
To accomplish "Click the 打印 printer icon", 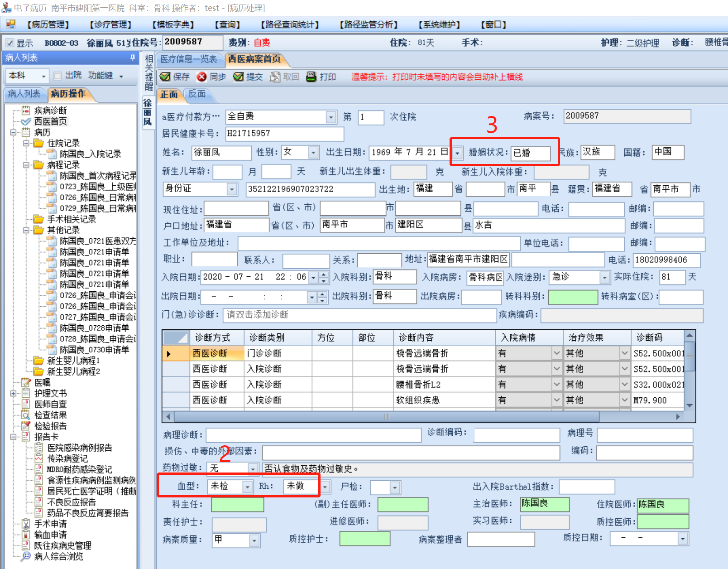I will pyautogui.click(x=311, y=77).
